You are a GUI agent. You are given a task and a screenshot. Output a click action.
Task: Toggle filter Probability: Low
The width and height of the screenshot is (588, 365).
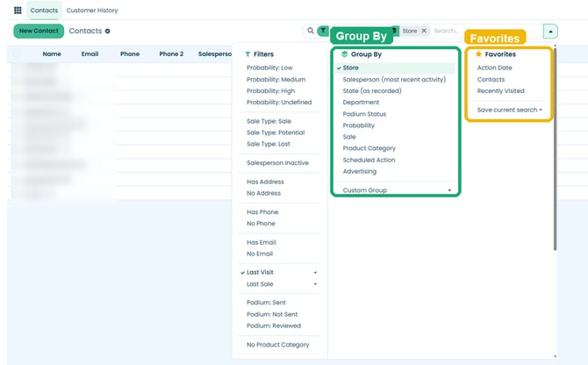[x=269, y=68]
